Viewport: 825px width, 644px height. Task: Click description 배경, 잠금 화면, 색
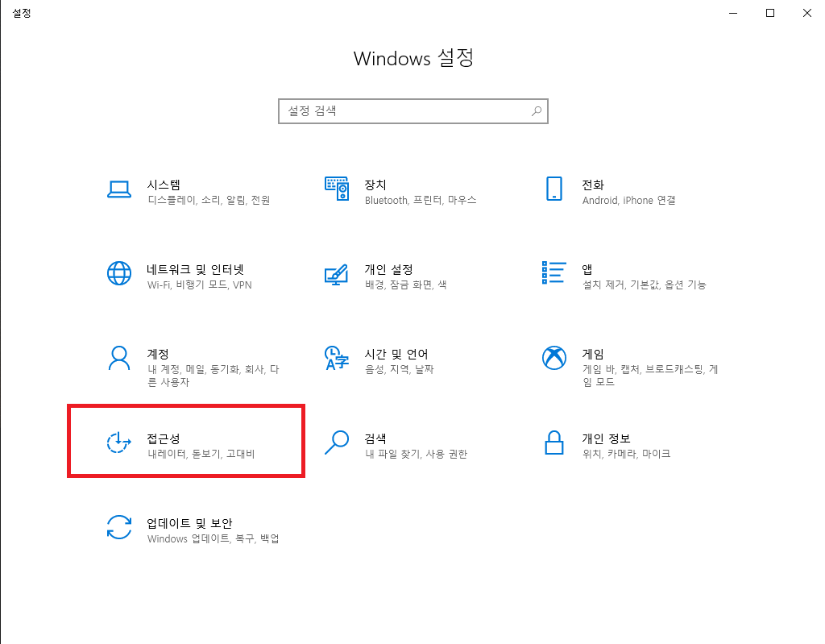point(406,285)
